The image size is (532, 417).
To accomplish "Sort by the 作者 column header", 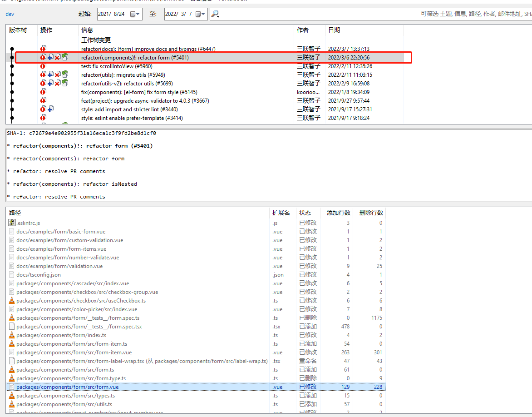I will point(302,30).
